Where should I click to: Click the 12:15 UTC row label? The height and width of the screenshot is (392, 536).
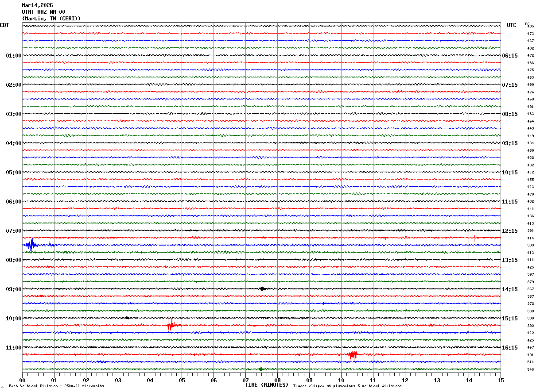click(510, 231)
